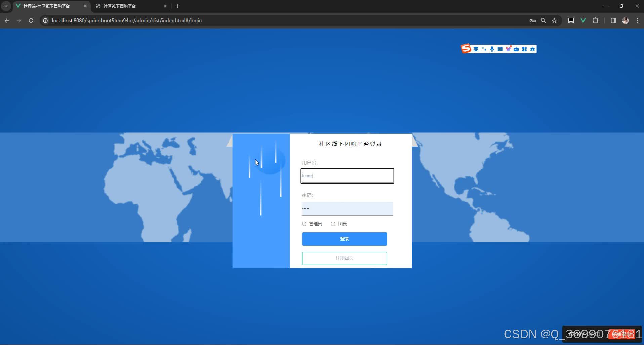Click the 登录 login button
This screenshot has width=644, height=345.
344,239
